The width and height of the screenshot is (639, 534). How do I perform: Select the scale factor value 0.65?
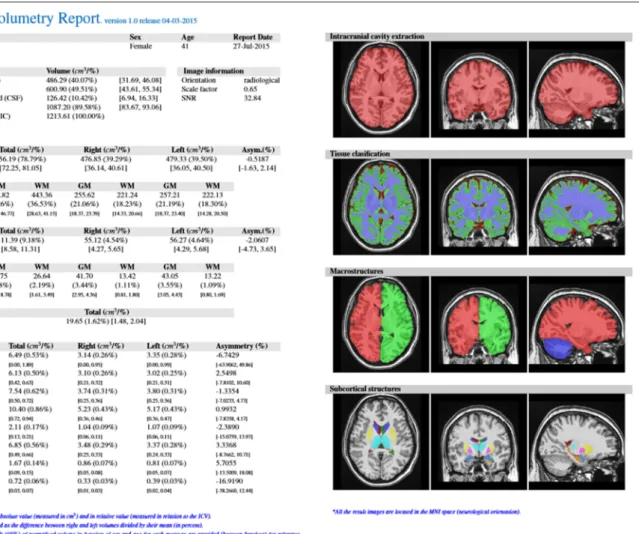point(250,89)
